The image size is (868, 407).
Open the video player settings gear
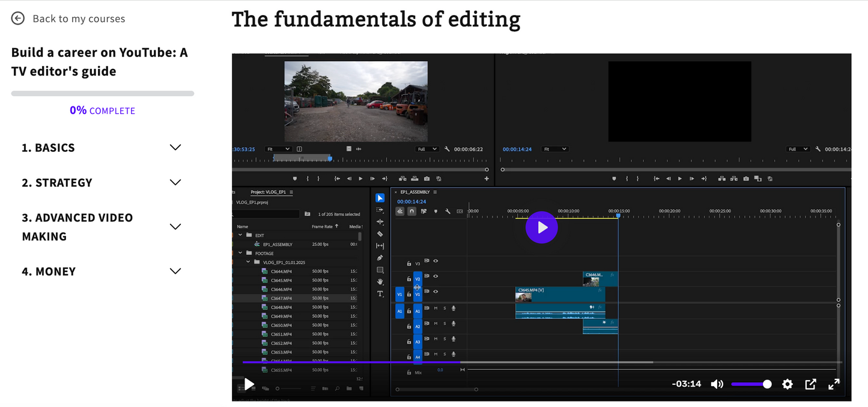pos(788,384)
